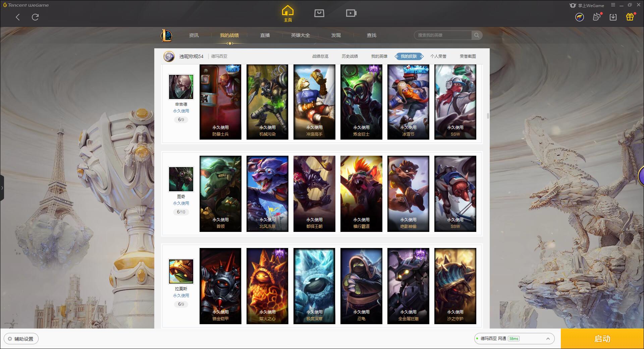Open the round browser icon at top right

(579, 17)
